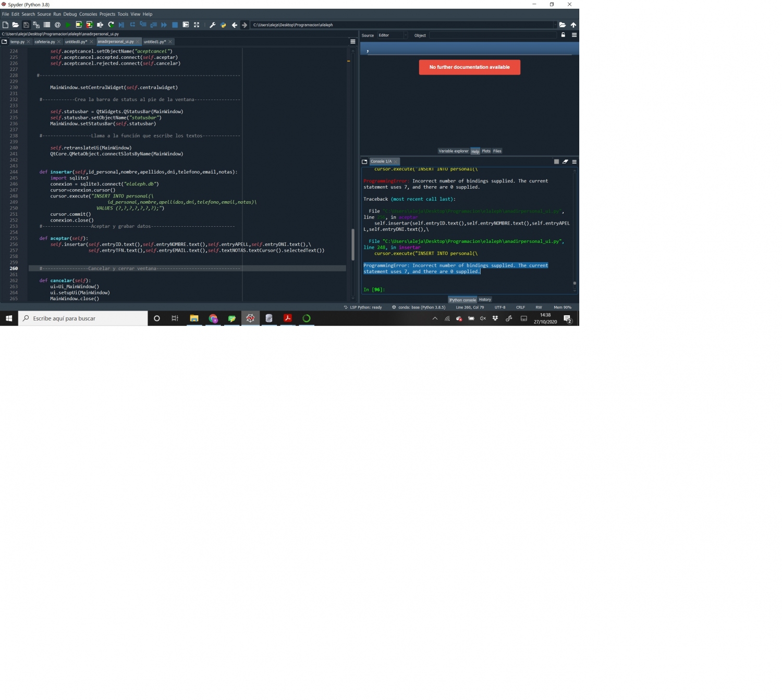
Task: Close the anadirpersonal_ui.py tab
Action: tap(138, 42)
